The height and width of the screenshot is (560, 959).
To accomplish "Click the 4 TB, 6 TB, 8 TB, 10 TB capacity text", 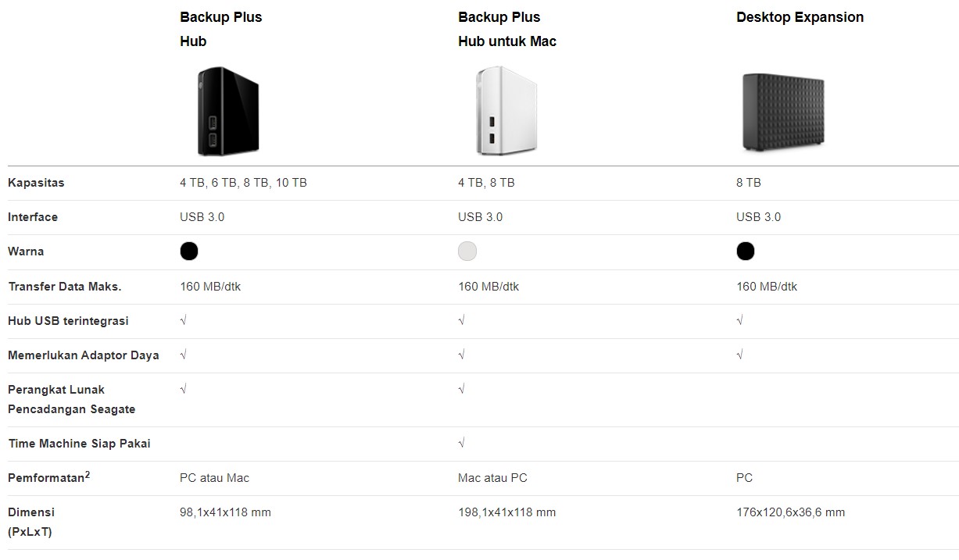I will pyautogui.click(x=243, y=183).
